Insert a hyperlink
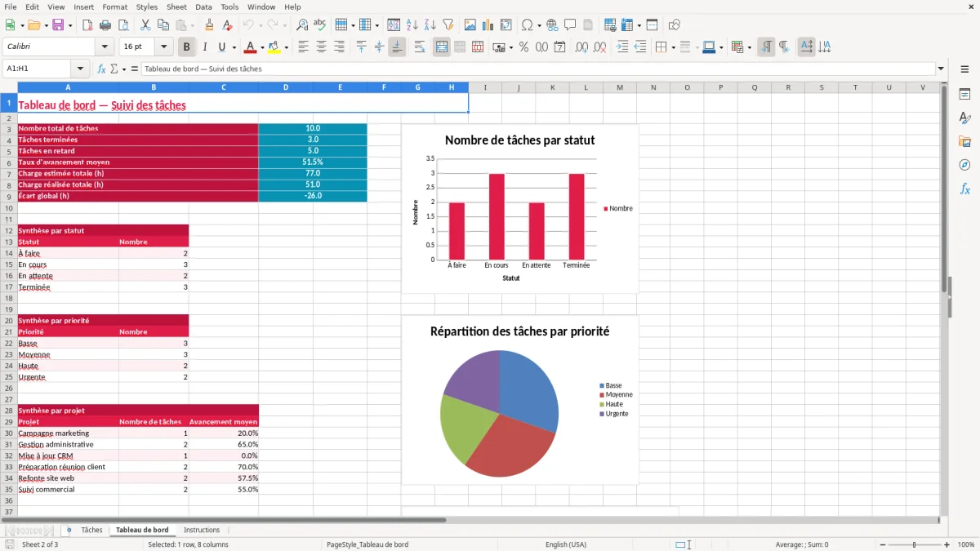This screenshot has width=980, height=551. click(553, 25)
